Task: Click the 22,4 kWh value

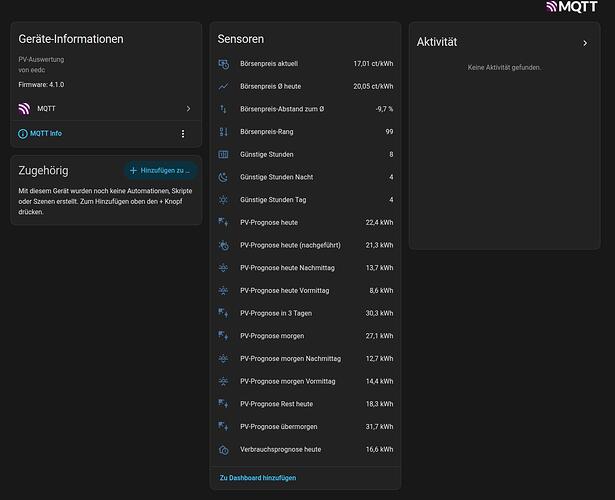Action: coord(379,223)
